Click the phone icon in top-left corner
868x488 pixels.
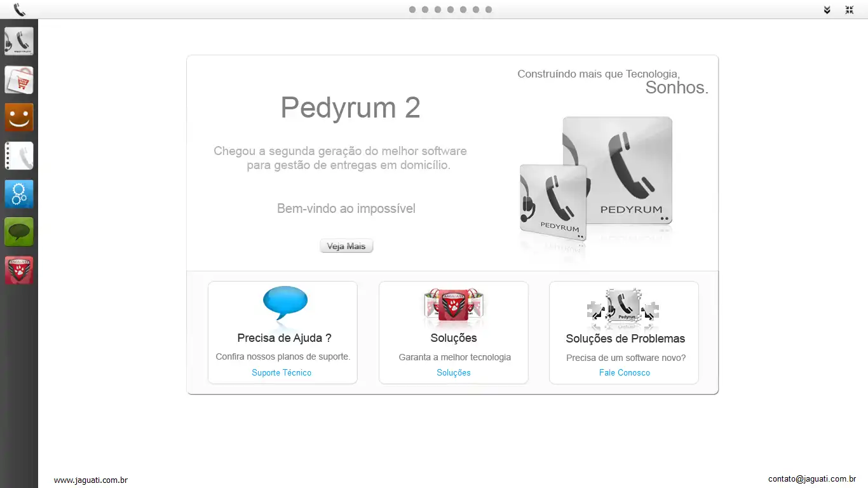point(20,10)
